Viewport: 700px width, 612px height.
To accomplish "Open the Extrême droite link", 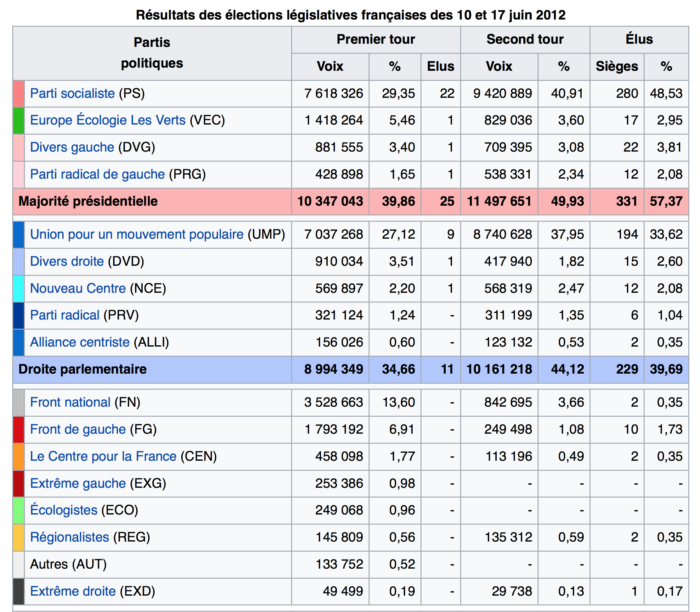I will 73,591.
